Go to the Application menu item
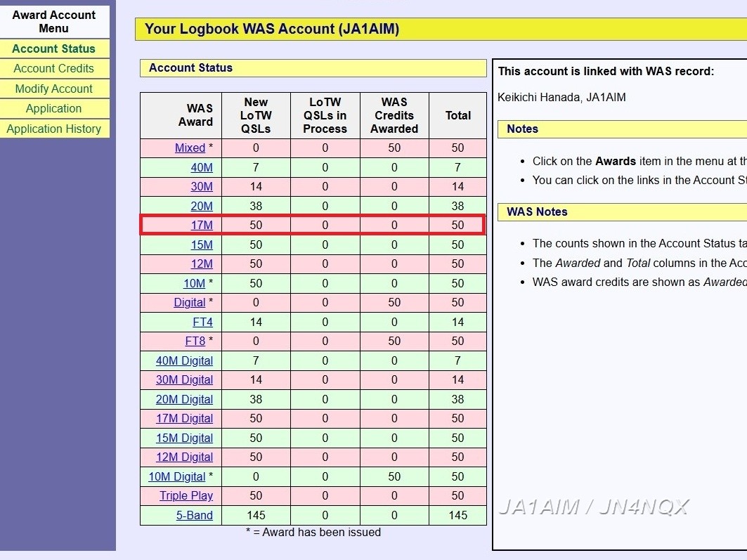Viewport: 747px width, 560px height. (x=53, y=108)
